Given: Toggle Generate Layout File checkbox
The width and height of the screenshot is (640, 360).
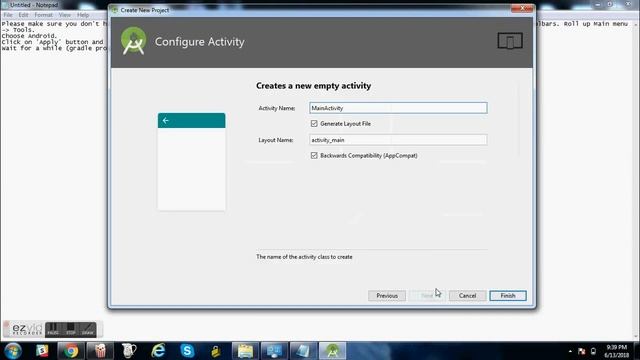Looking at the screenshot, I should click(x=314, y=123).
